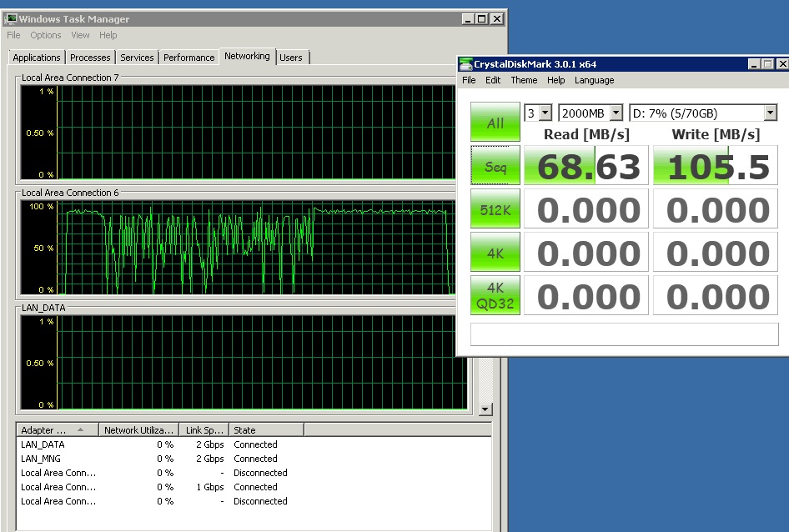Expand the 2000MB test size dropdown
The image size is (789, 532).
(616, 113)
